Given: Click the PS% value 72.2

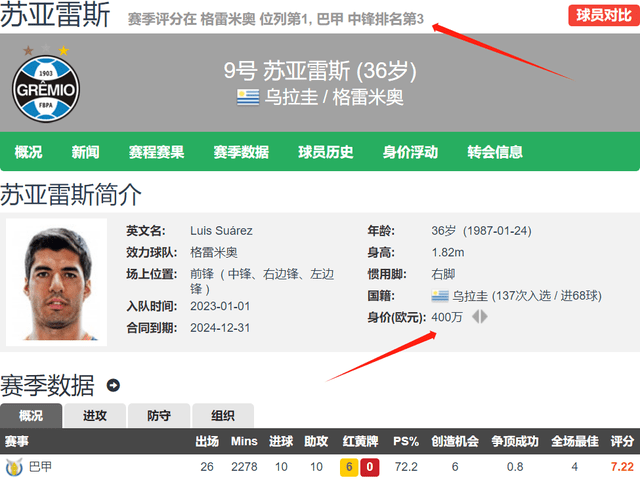Looking at the screenshot, I should tap(406, 467).
